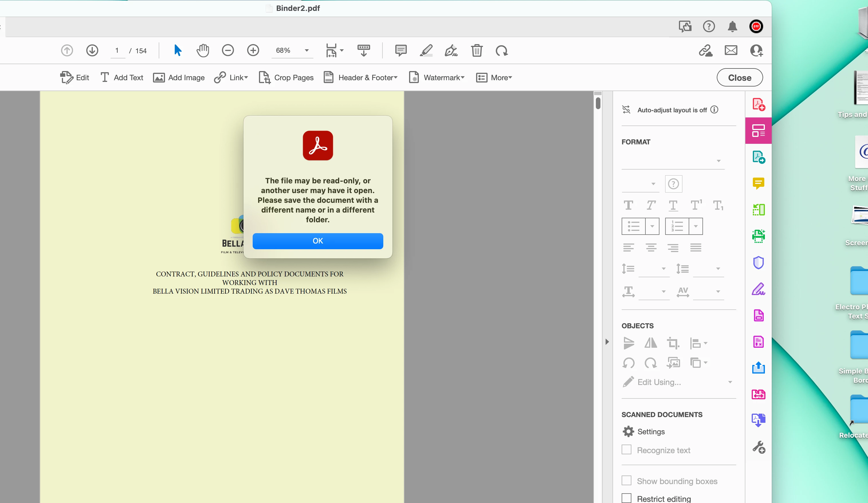Open the notifications bell
This screenshot has height=503, width=868.
pyautogui.click(x=732, y=27)
